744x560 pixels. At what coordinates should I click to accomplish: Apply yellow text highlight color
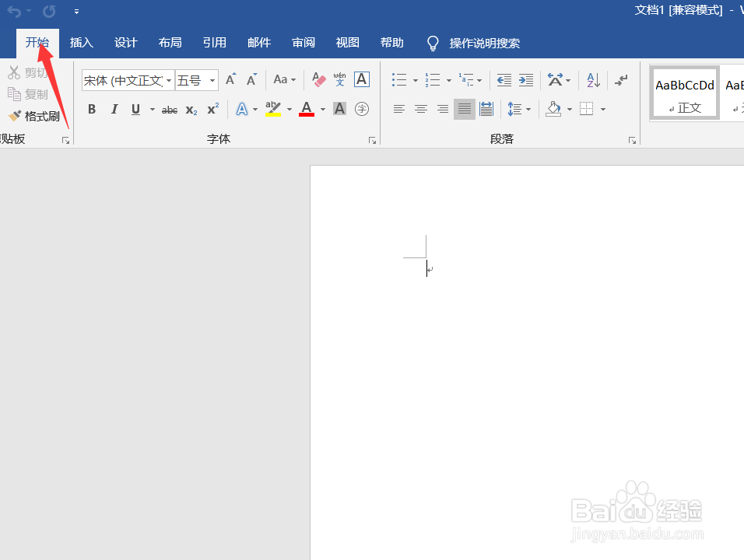point(273,109)
